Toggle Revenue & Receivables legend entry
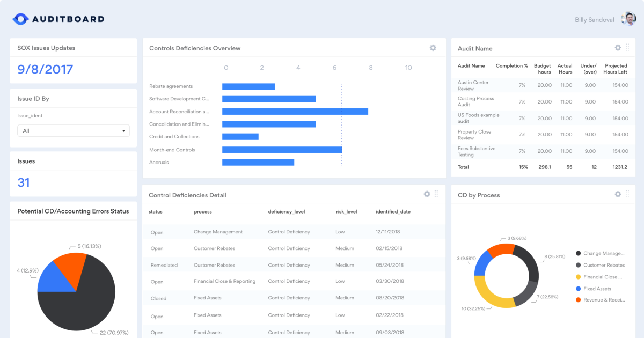The image size is (644, 338). 600,300
